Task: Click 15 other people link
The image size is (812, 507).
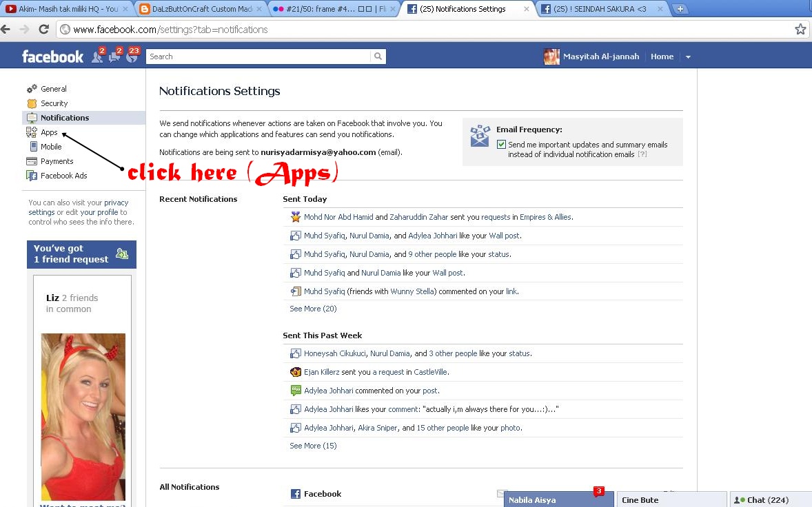Action: 443,428
